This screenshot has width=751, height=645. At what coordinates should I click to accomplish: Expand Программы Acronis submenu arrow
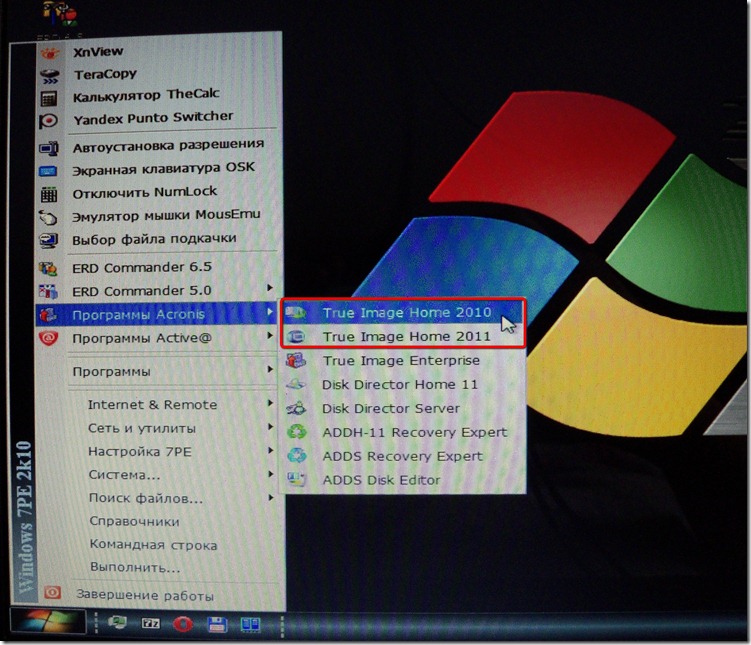pyautogui.click(x=270, y=312)
